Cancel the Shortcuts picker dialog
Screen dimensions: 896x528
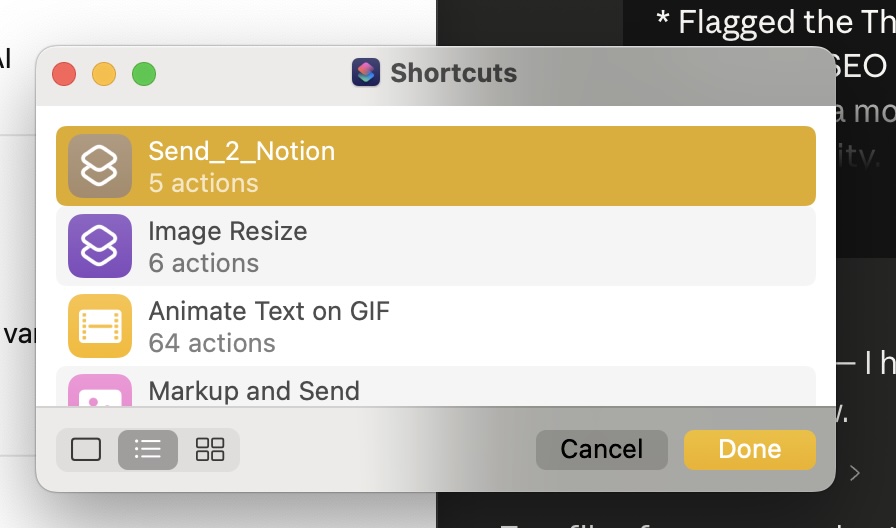pos(602,450)
